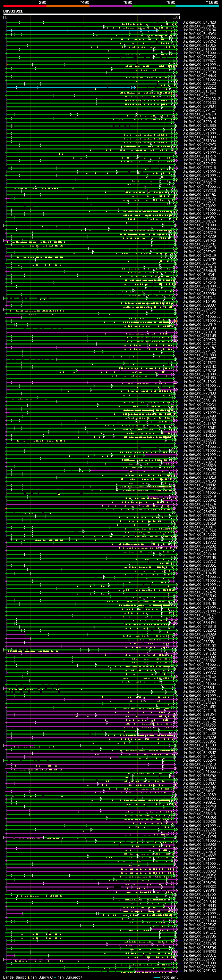222x980 pixels.
Task: Click the label UniRef100_B7P671
Action: click(199, 60)
